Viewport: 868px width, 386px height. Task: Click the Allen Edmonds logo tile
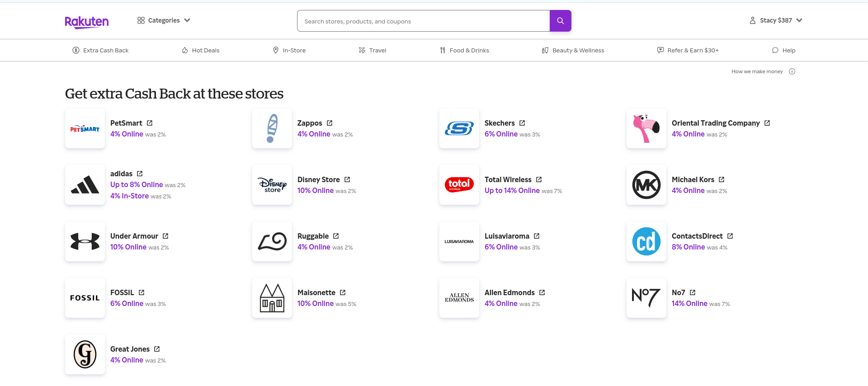pyautogui.click(x=459, y=298)
